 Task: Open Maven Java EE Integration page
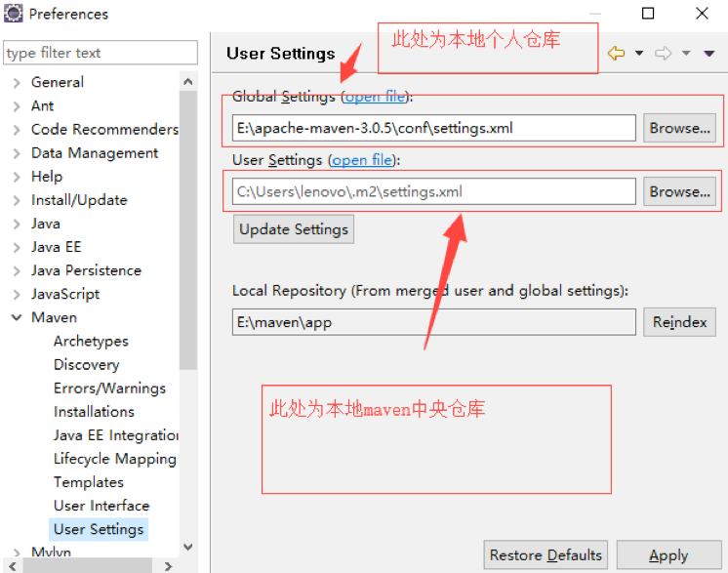[x=115, y=435]
